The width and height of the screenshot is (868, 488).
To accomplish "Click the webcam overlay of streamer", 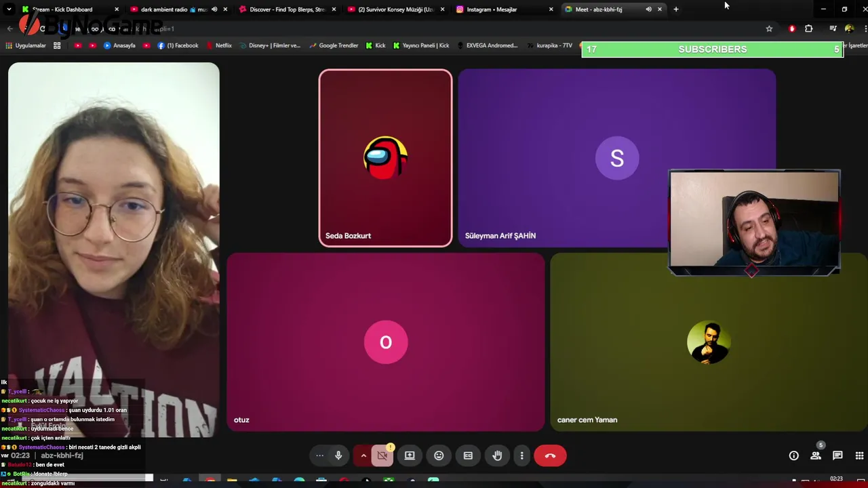I will 754,222.
